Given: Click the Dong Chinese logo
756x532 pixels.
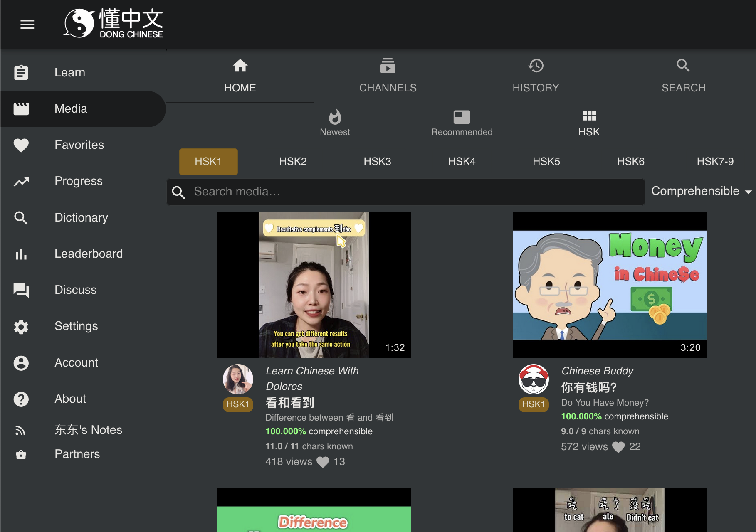Looking at the screenshot, I should 114,24.
